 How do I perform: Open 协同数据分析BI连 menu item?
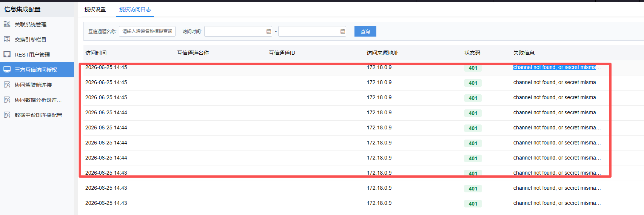(x=37, y=100)
